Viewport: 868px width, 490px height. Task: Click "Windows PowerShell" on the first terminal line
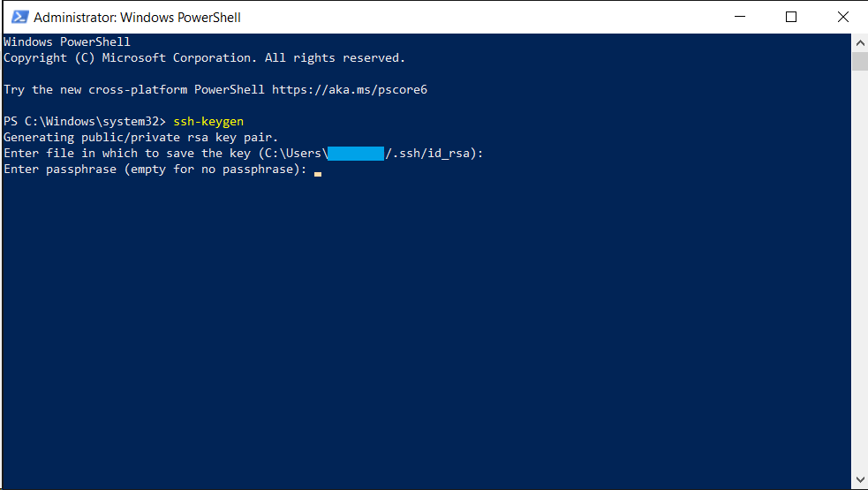(67, 42)
